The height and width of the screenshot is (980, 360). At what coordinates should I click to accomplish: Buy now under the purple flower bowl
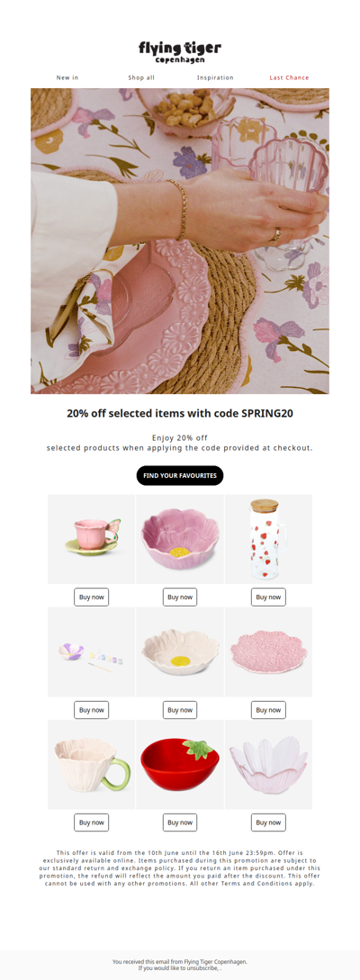point(180,597)
